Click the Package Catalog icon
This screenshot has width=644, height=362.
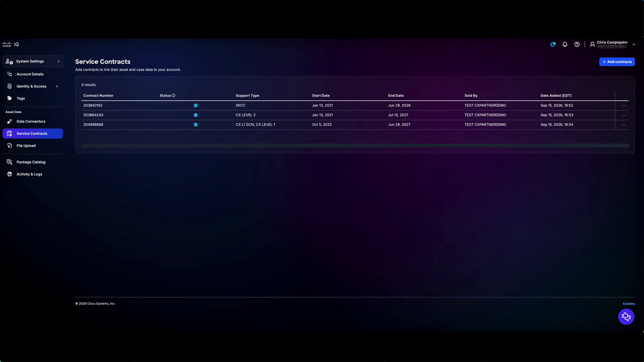(x=9, y=162)
